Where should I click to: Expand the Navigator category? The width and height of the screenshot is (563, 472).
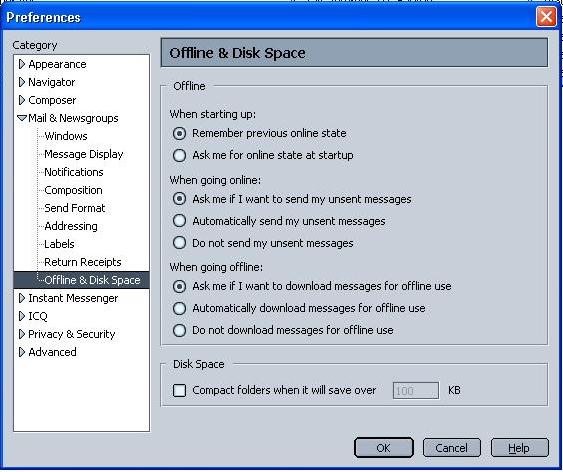click(x=22, y=82)
